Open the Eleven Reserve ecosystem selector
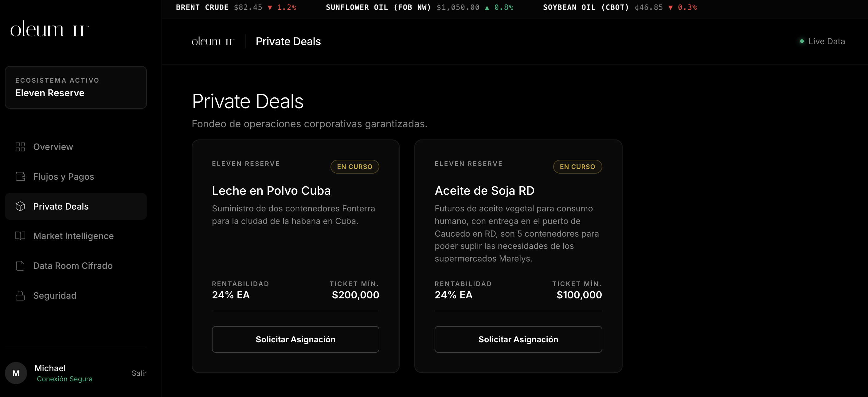868x397 pixels. 76,88
